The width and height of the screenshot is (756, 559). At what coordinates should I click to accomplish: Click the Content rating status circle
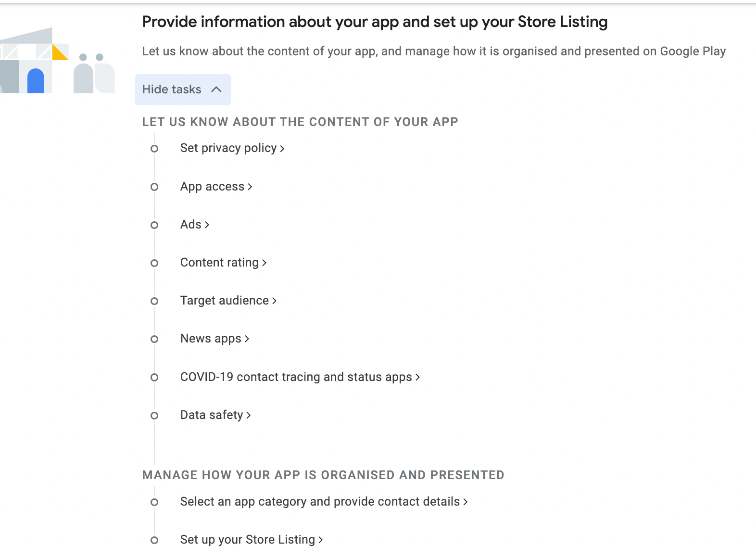(154, 263)
